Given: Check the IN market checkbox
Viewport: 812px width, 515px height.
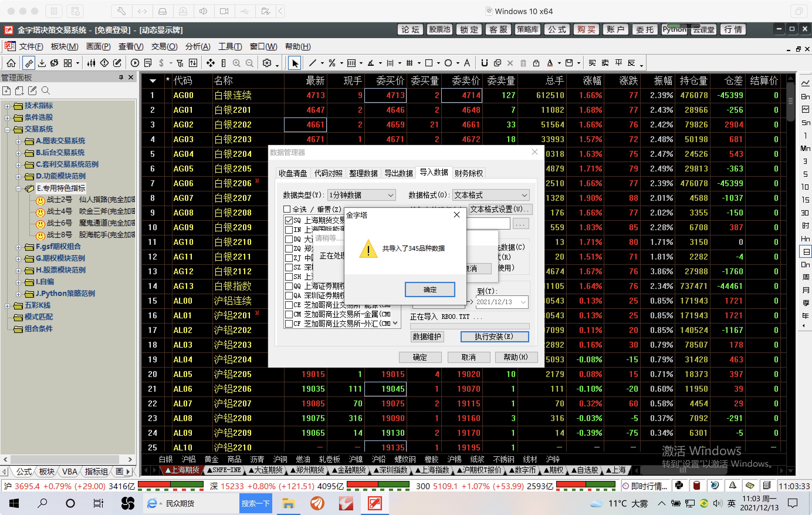Looking at the screenshot, I should pyautogui.click(x=289, y=230).
